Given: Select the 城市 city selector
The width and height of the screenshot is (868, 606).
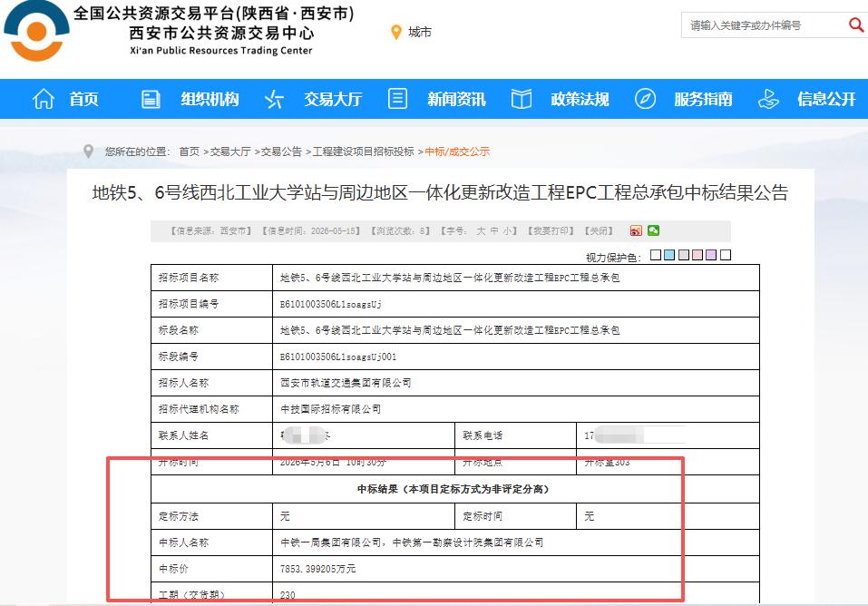Looking at the screenshot, I should pyautogui.click(x=420, y=33).
